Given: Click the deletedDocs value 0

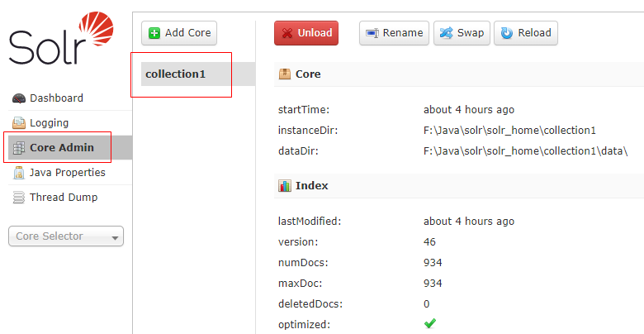Looking at the screenshot, I should [x=426, y=304].
